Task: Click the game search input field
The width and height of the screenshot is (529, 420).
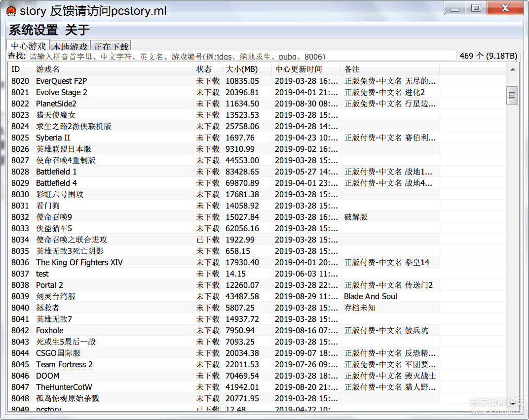Action: coord(242,56)
